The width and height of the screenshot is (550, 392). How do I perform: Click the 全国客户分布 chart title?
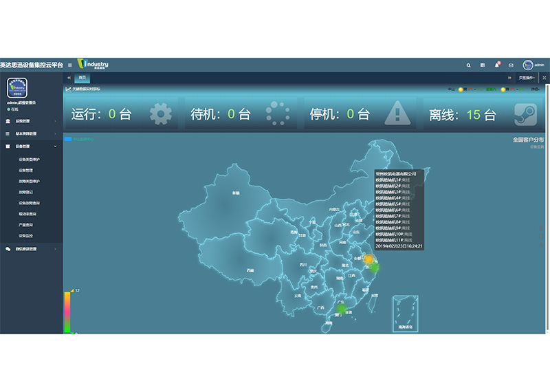tap(528, 140)
